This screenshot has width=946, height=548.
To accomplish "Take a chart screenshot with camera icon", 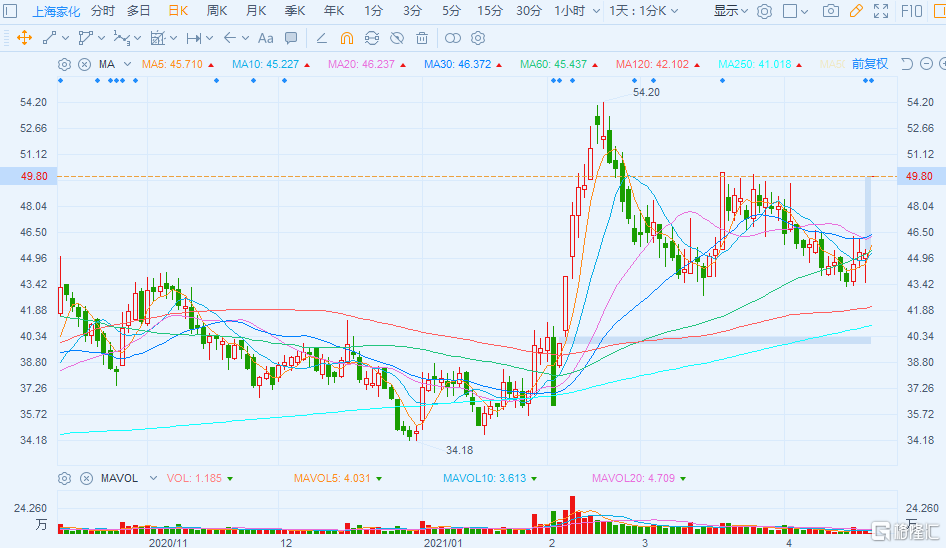I will (831, 11).
